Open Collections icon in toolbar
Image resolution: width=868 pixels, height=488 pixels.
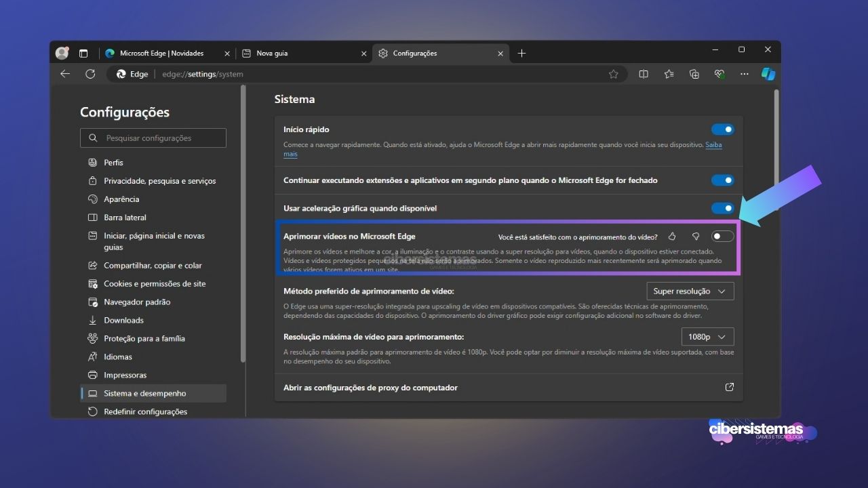[x=694, y=74]
